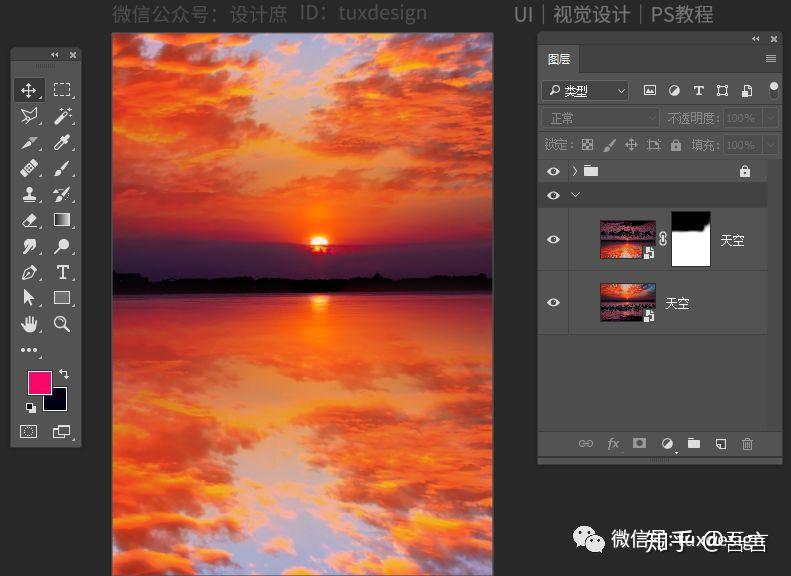Select the Slice tool in toolbar
This screenshot has width=791, height=576.
point(29,143)
